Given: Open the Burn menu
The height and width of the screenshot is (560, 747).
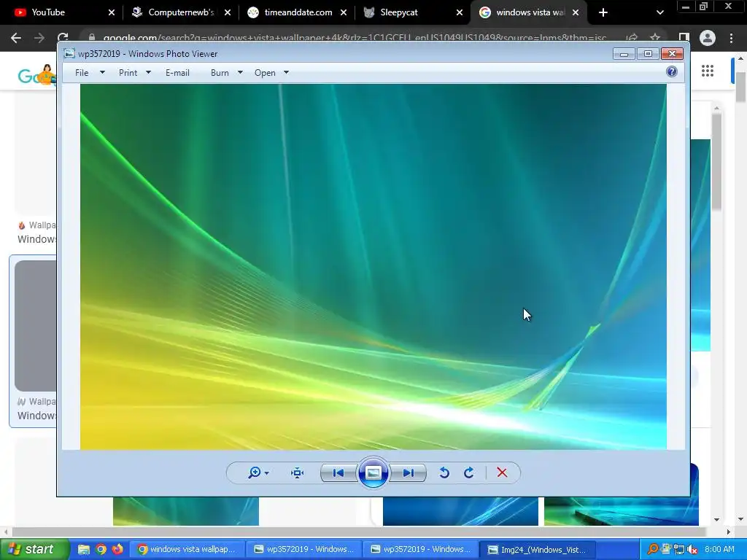Looking at the screenshot, I should (220, 73).
